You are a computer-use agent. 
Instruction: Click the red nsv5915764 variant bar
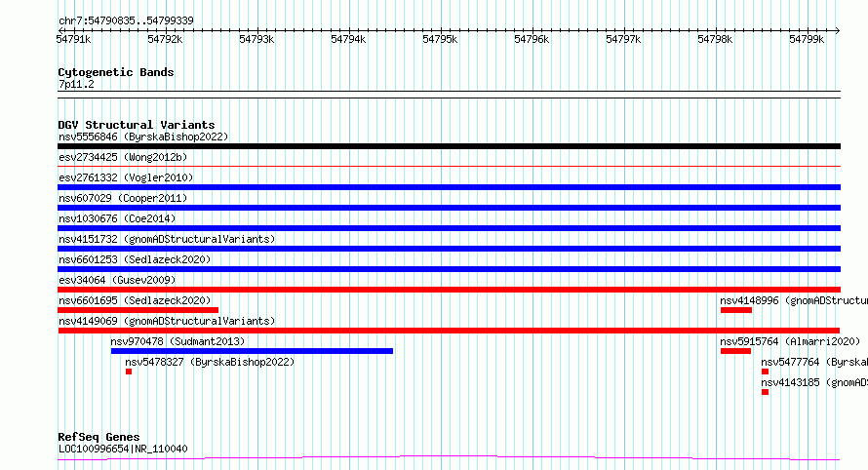(x=735, y=351)
